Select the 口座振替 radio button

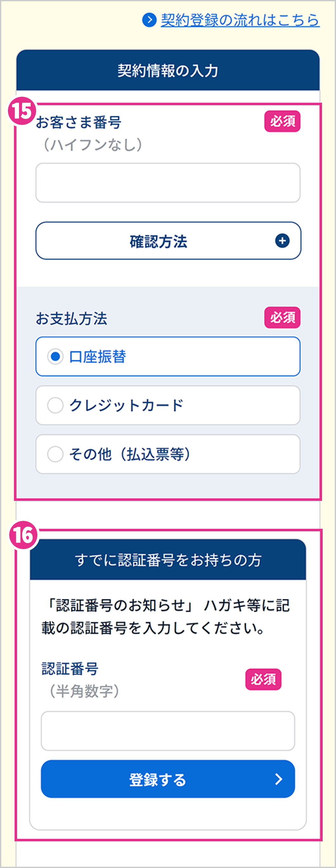[x=55, y=357]
